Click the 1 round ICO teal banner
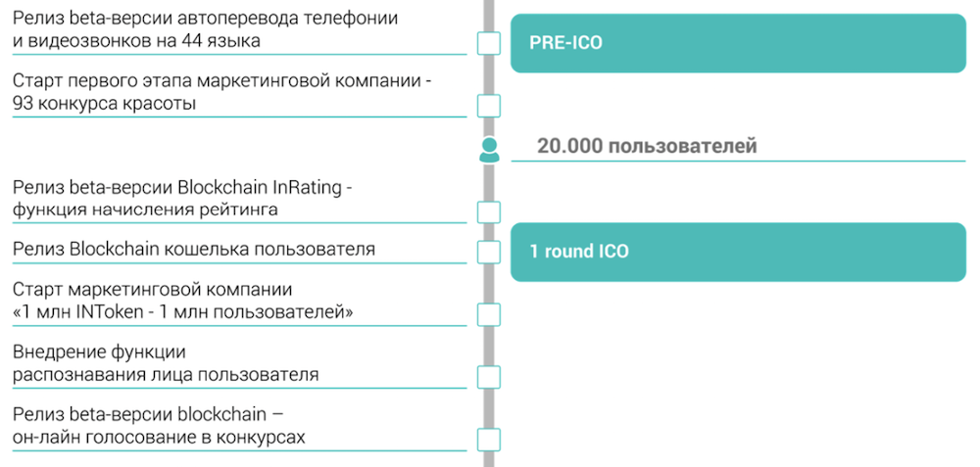This screenshot has width=980, height=467. pos(738,252)
